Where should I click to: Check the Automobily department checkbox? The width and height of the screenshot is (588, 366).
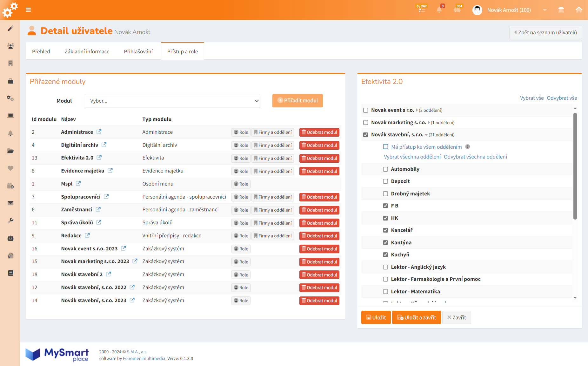(x=385, y=169)
